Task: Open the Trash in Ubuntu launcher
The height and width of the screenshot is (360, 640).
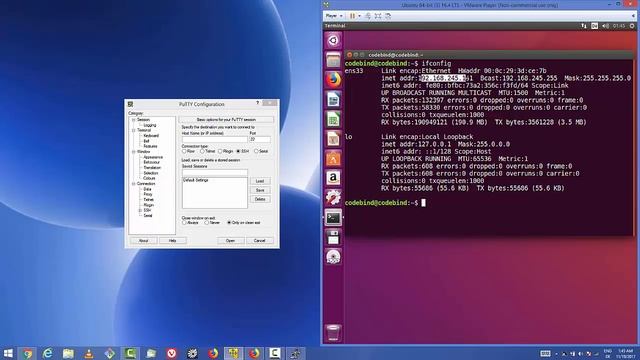Action: (x=333, y=333)
